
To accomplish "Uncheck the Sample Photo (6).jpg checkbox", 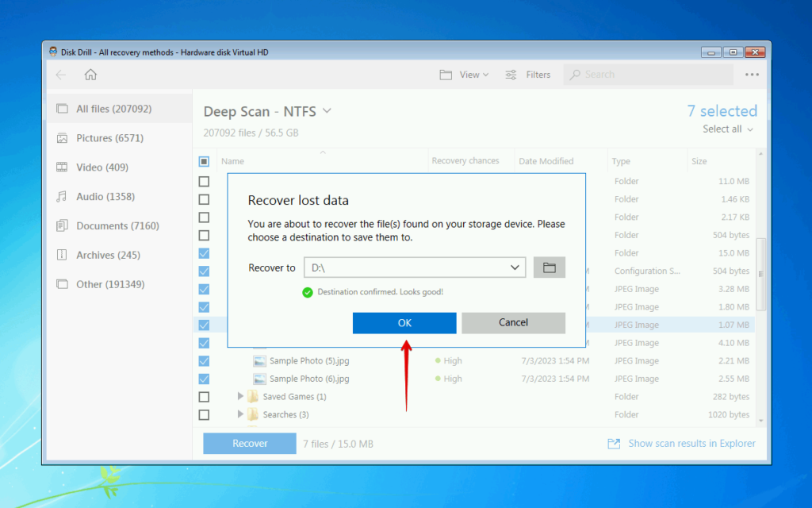I will click(204, 379).
